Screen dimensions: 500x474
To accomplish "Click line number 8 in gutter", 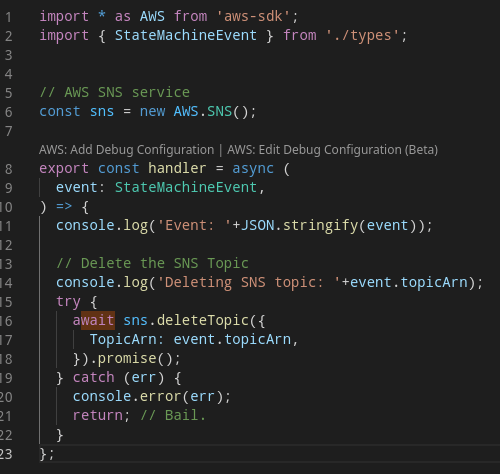I will pos(8,169).
